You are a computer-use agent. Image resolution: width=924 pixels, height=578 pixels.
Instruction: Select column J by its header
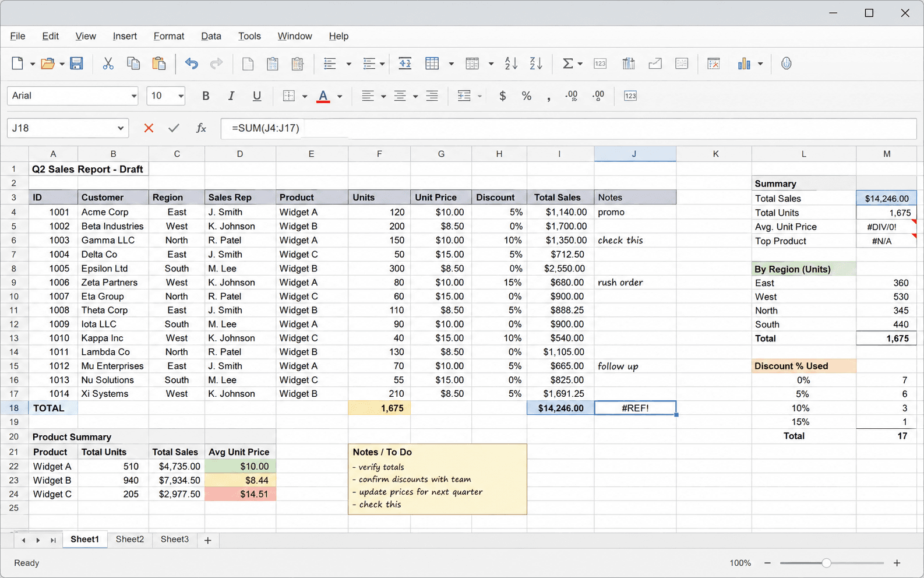pos(634,154)
